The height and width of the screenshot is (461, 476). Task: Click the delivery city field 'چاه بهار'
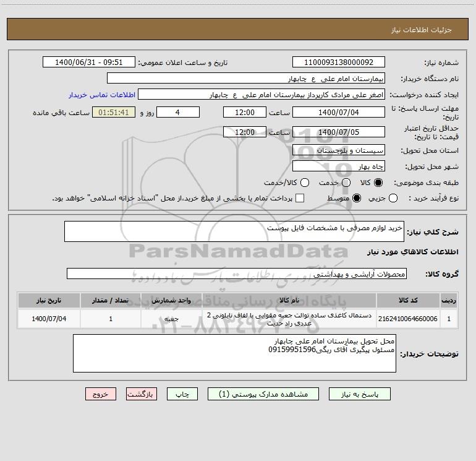339,166
